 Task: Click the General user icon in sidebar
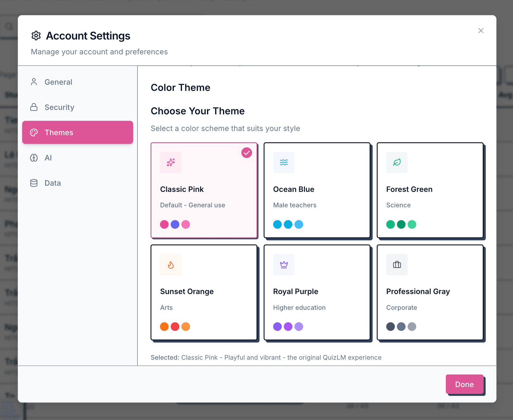point(34,82)
